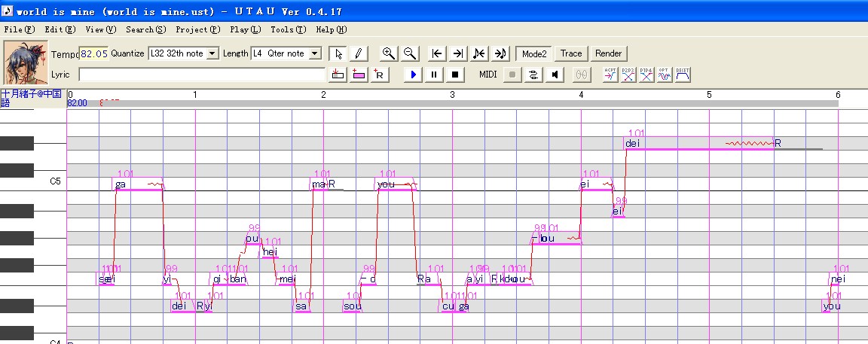The width and height of the screenshot is (868, 344).
Task: Select the arrow pointer tool
Action: [338, 53]
